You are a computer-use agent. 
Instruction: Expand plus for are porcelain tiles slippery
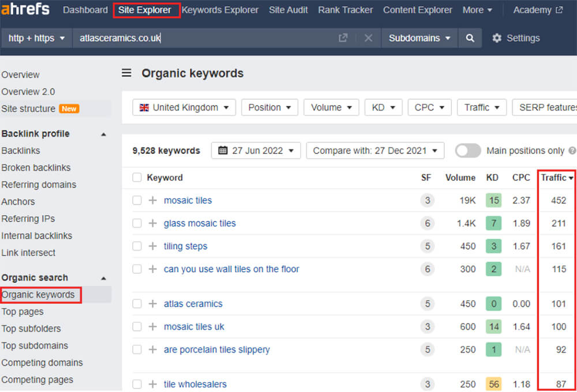pos(153,349)
